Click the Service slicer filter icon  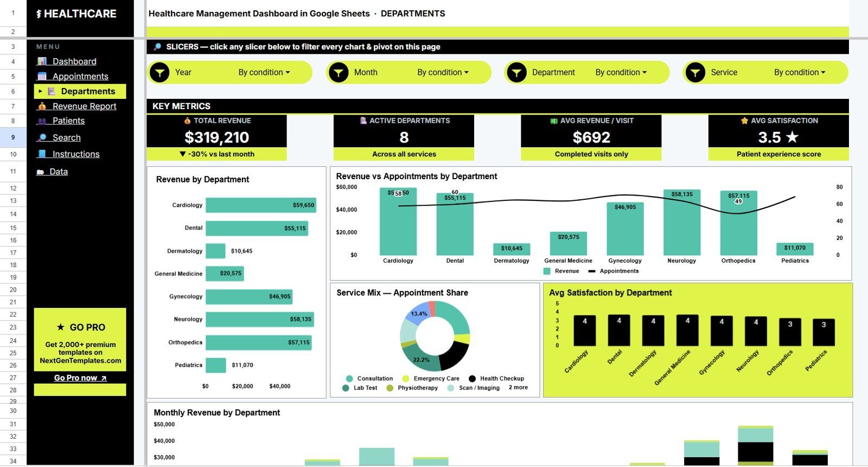695,72
